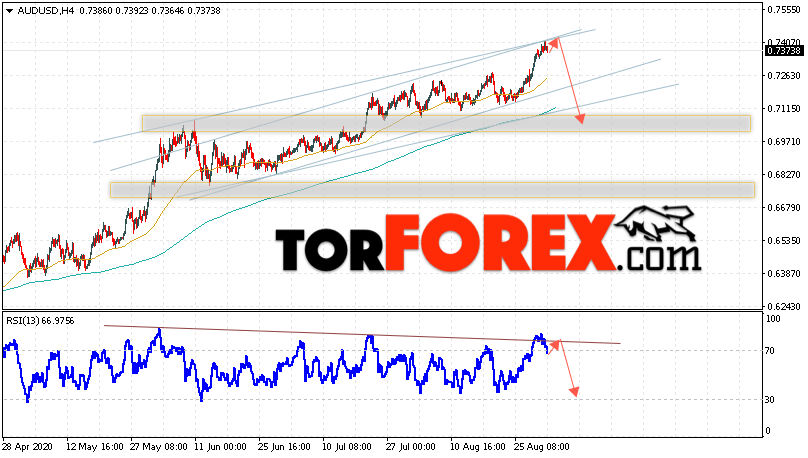Select the price axis value 0.71150
The width and height of the screenshot is (808, 458).
(x=784, y=109)
